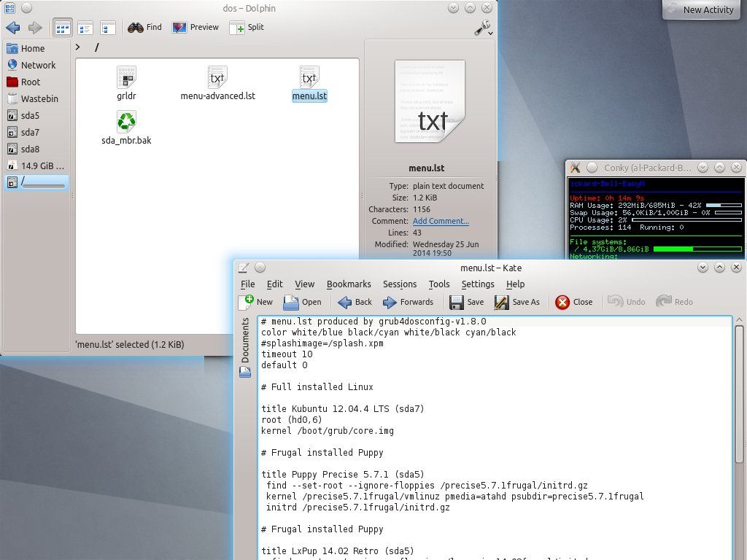
Task: Open the Dolphin window menu icon
Action: [9, 7]
